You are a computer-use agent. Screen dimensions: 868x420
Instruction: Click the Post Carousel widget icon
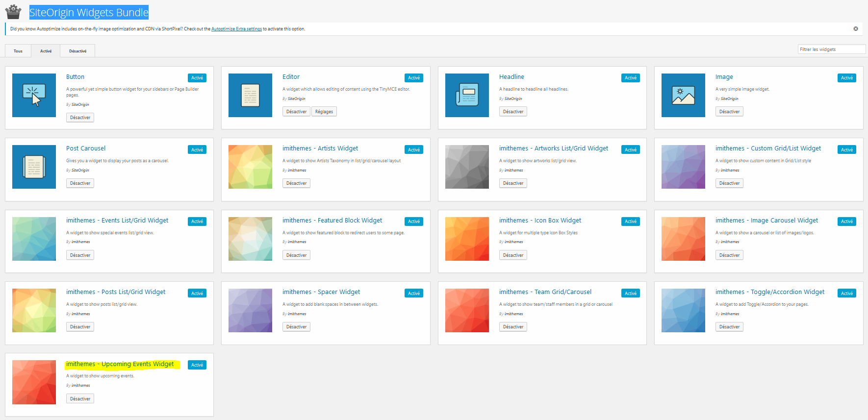[34, 167]
